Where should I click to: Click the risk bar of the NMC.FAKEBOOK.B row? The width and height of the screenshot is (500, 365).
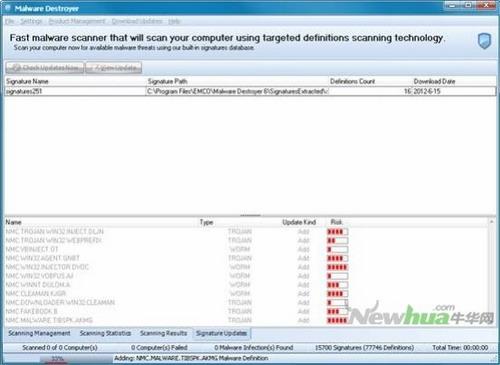tap(337, 311)
